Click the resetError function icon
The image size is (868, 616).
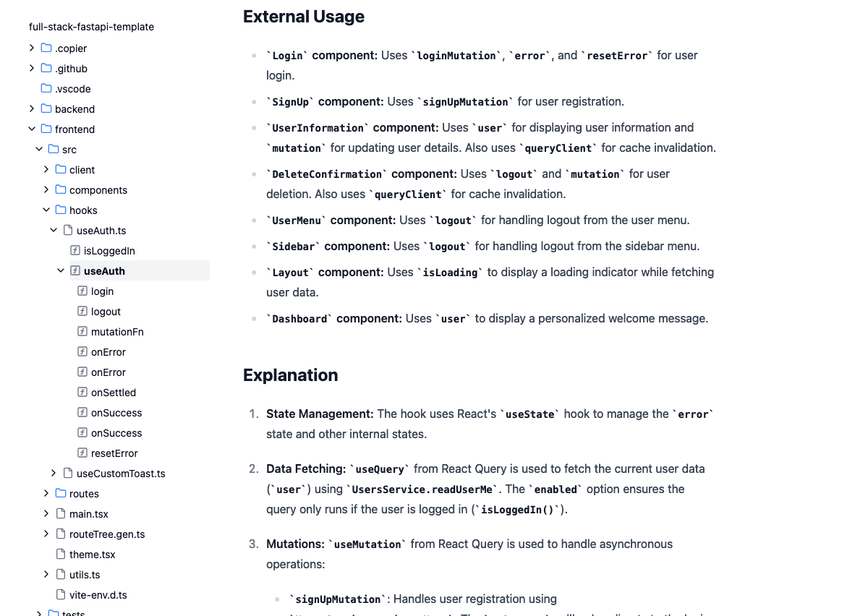coord(82,453)
